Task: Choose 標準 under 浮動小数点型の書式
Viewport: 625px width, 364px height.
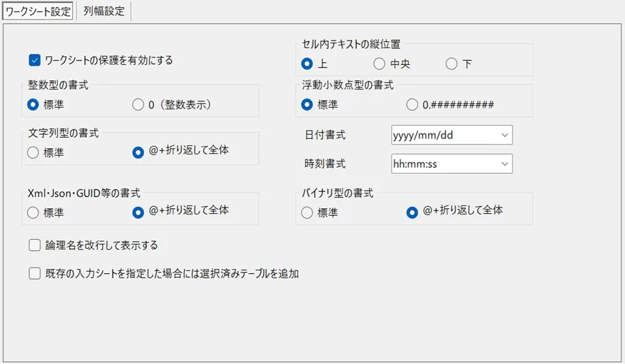Action: click(x=307, y=104)
